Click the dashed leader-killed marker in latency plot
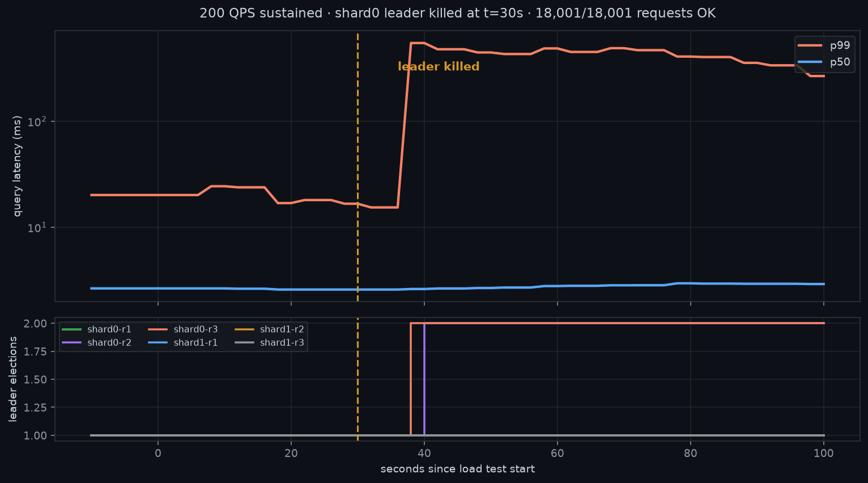 pyautogui.click(x=358, y=166)
